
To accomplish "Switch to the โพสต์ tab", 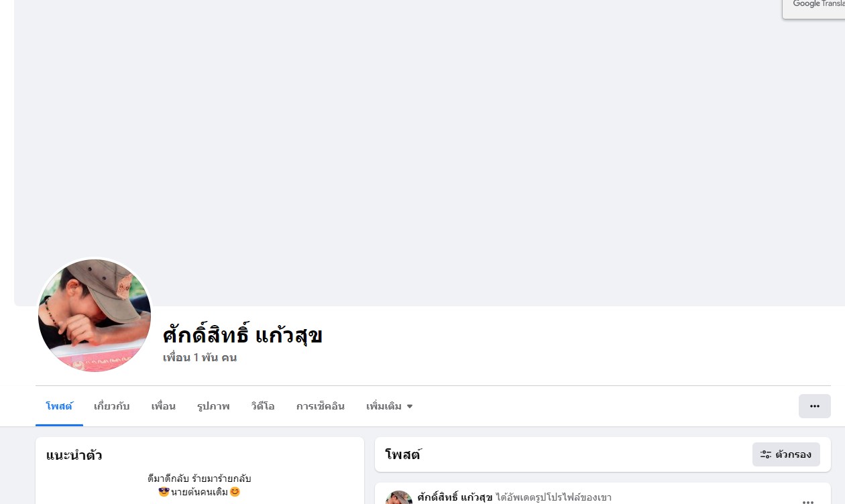I will pos(59,406).
